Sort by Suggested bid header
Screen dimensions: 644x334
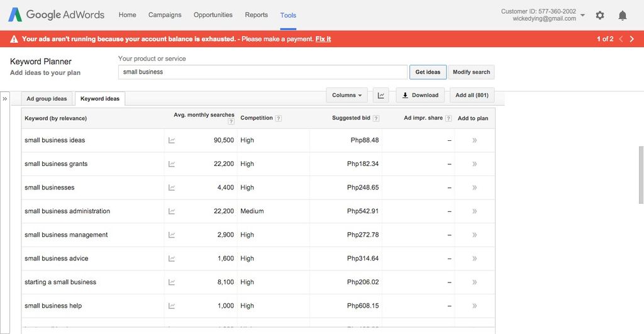(351, 118)
